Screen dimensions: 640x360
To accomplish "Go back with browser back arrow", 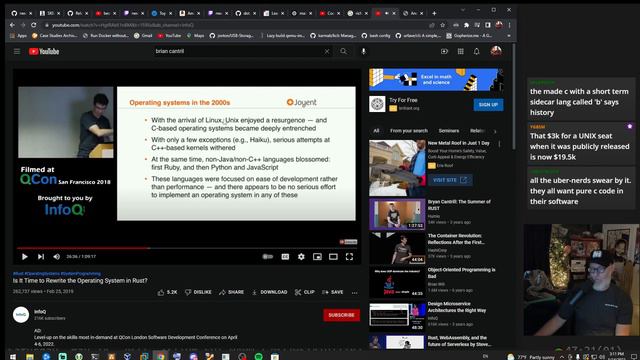I will coord(12,25).
